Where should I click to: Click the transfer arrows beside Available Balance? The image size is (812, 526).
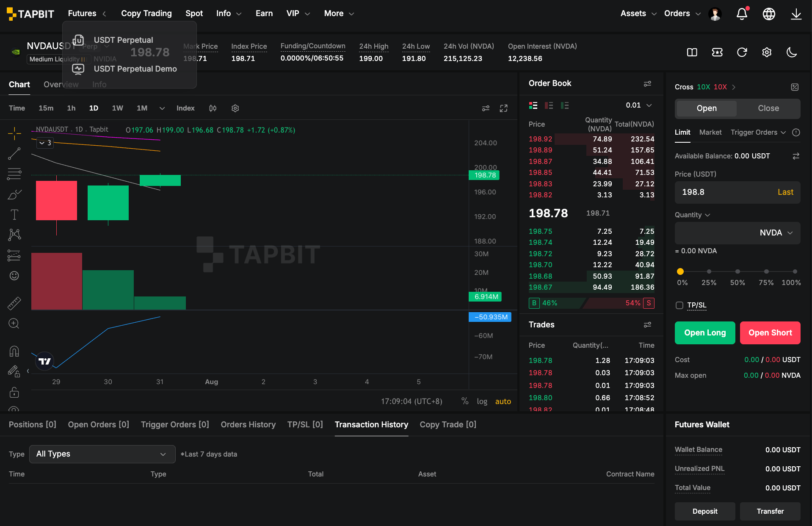tap(796, 156)
